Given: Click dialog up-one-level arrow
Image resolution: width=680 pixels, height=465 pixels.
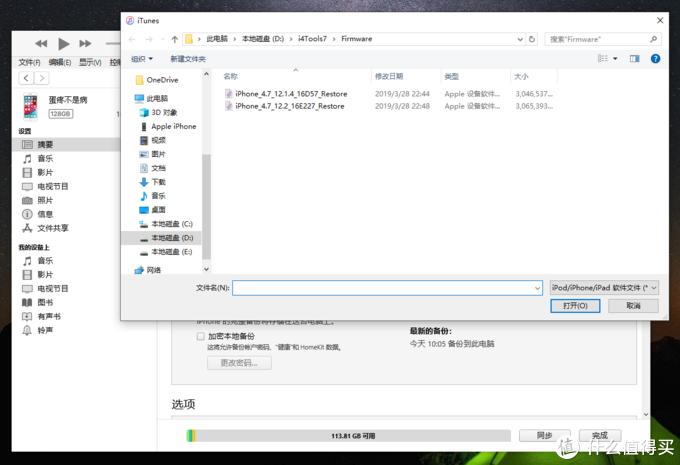Looking at the screenshot, I should pyautogui.click(x=174, y=39).
